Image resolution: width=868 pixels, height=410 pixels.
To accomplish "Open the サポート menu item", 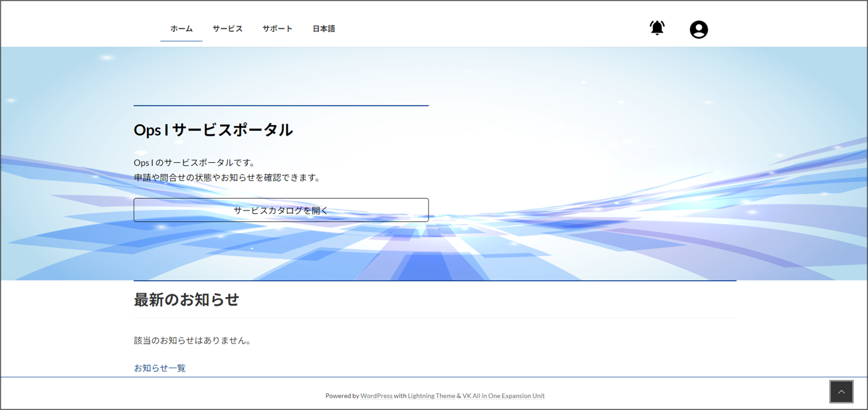I will tap(277, 29).
